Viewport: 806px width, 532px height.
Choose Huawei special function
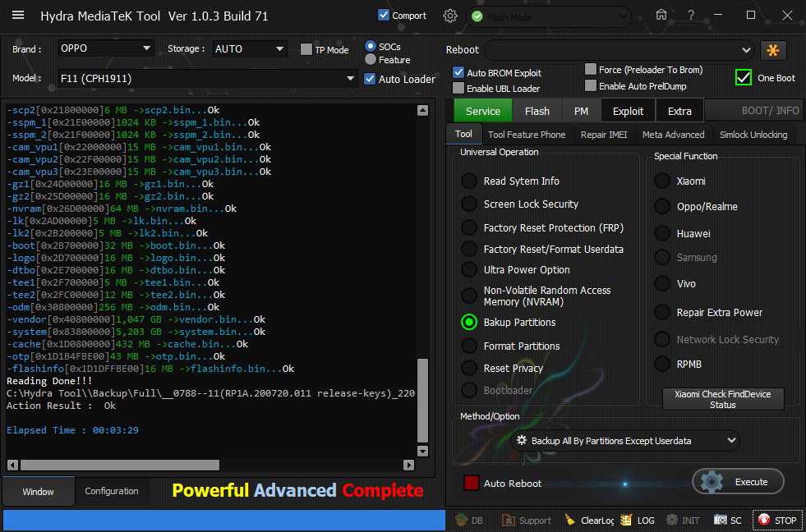pyautogui.click(x=662, y=233)
